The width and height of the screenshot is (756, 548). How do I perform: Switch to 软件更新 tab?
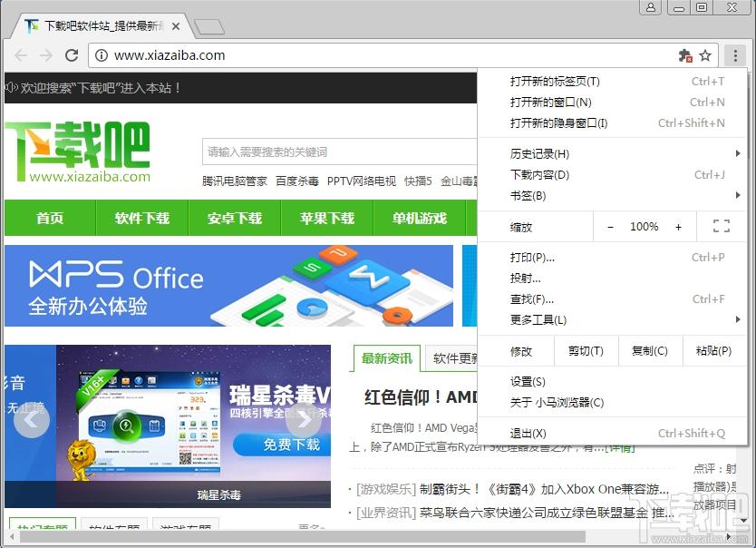pyautogui.click(x=452, y=358)
